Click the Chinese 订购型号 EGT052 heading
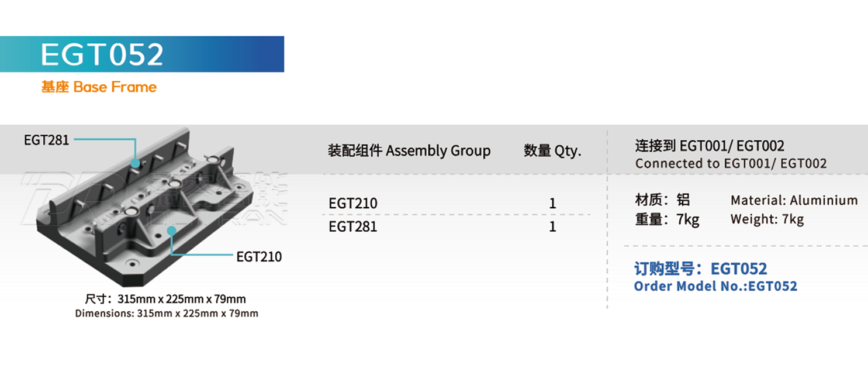Viewport: 868px width, 368px height. tap(701, 269)
